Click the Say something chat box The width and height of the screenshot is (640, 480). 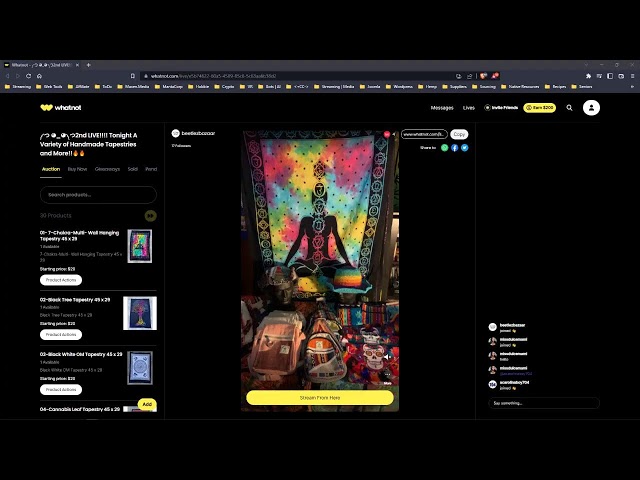click(x=544, y=403)
